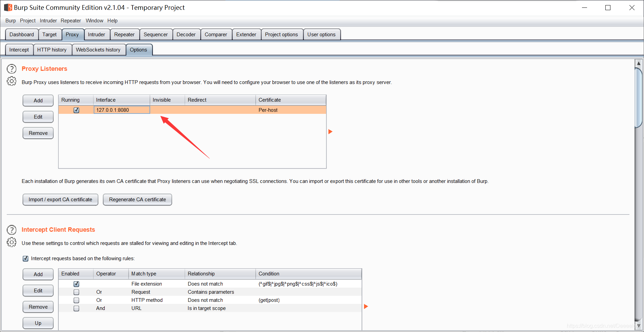
Task: Open Intercept Client Requests help icon
Action: 12,230
